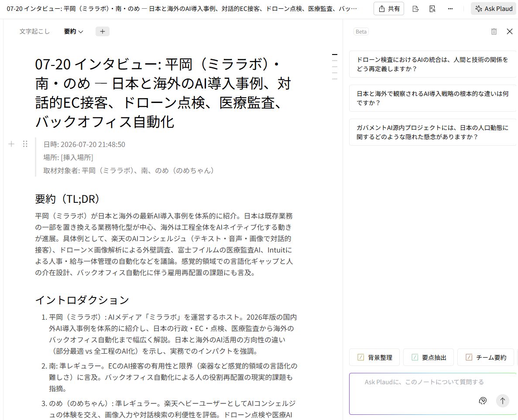Click the チーム要約 prompt chip

486,357
